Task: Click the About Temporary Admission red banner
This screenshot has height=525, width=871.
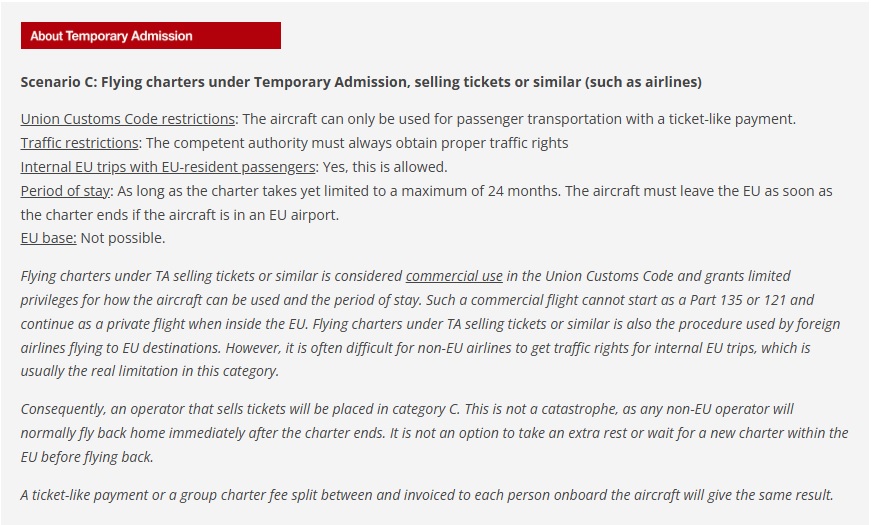Action: pos(150,36)
